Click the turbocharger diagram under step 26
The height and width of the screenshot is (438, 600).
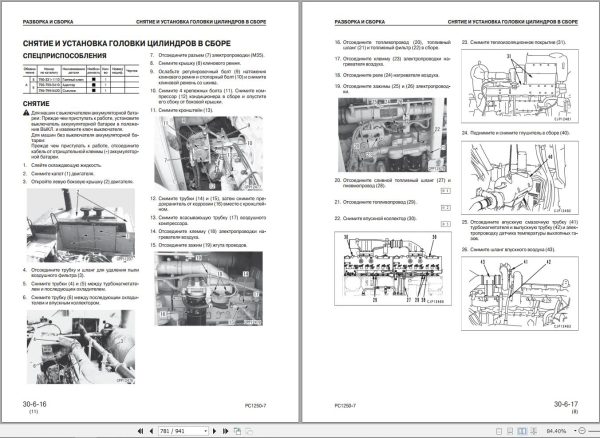(x=520, y=293)
